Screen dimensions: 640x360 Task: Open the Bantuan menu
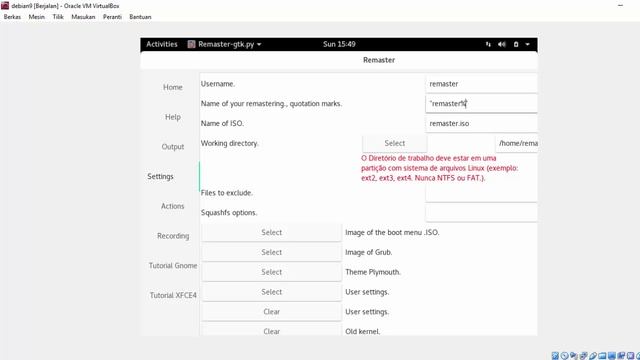click(140, 17)
